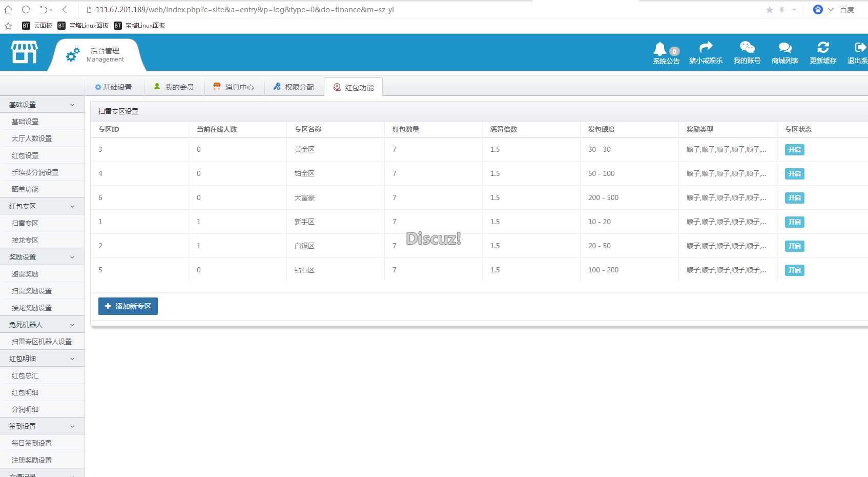Click the 更新缓存 refresh icon
Viewport: 868px width, 477px height.
tap(823, 47)
